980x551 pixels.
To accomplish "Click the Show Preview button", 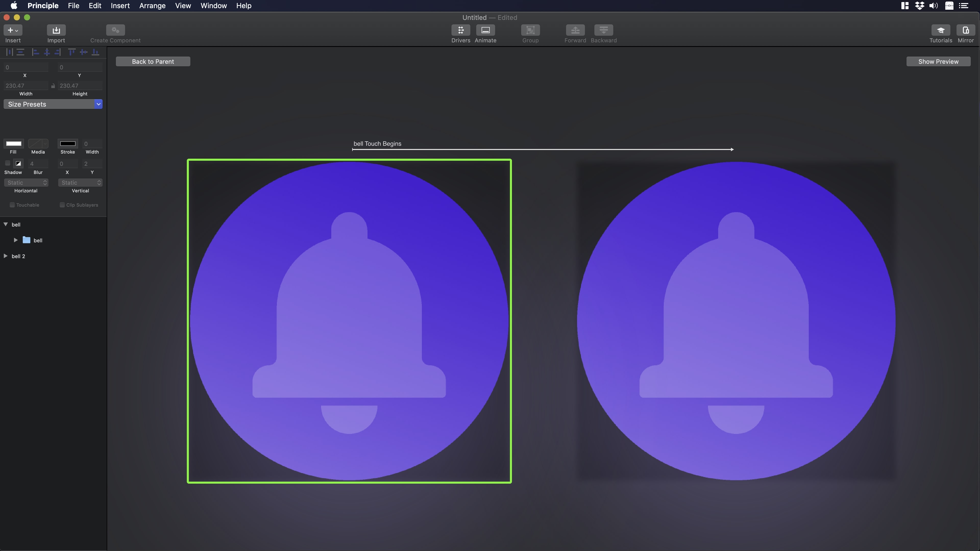I will click(x=938, y=61).
